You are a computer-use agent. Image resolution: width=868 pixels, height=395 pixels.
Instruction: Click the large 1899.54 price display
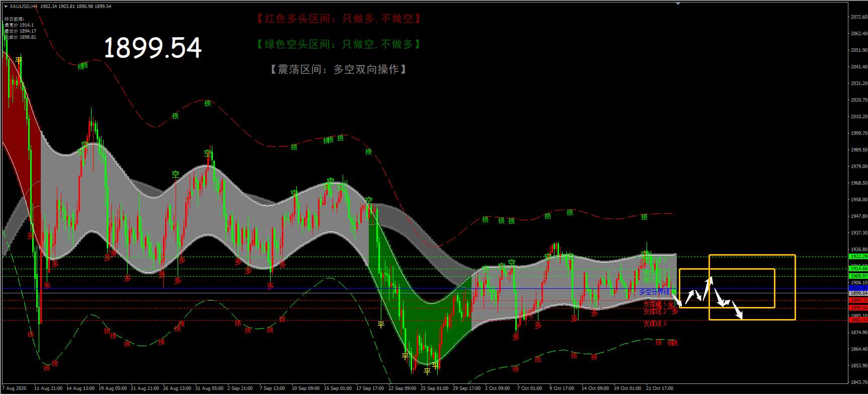click(152, 48)
